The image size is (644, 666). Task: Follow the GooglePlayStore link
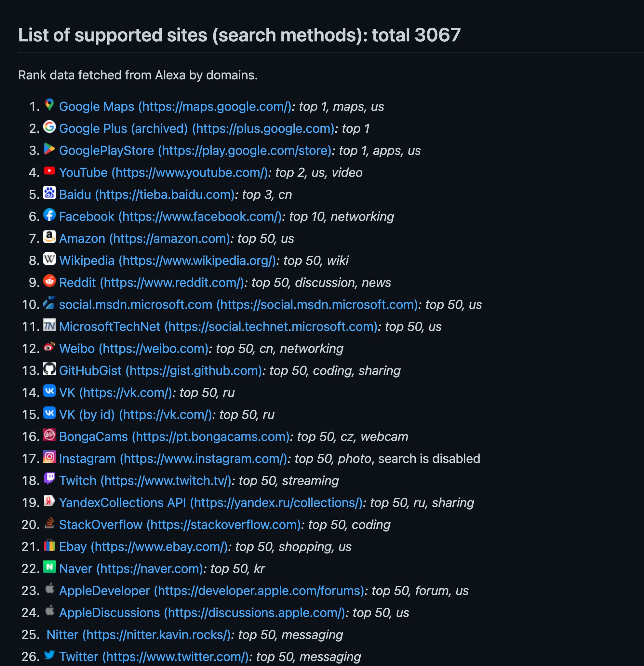[195, 151]
